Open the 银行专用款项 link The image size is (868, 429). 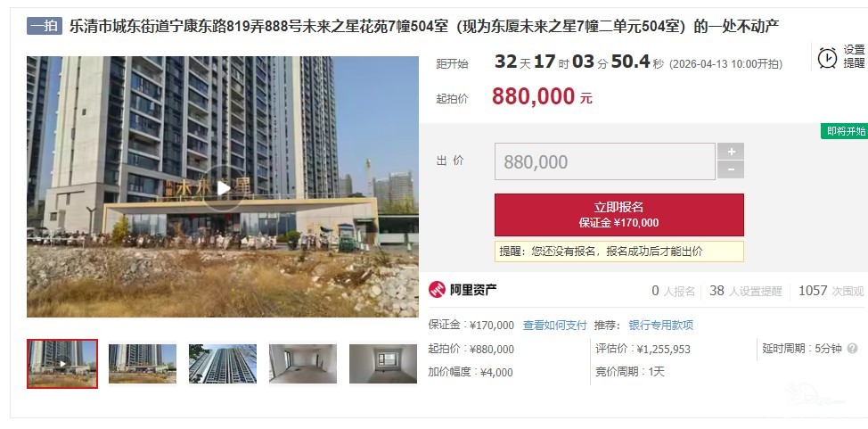pyautogui.click(x=661, y=326)
